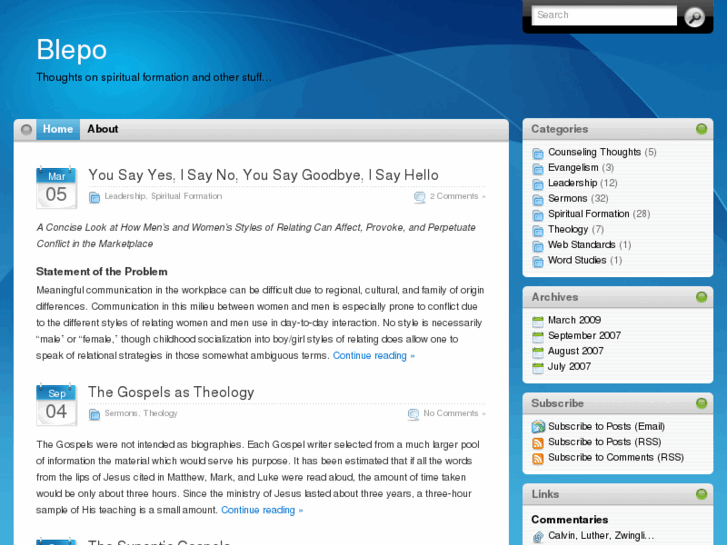Open the Blepo site title

point(71,49)
